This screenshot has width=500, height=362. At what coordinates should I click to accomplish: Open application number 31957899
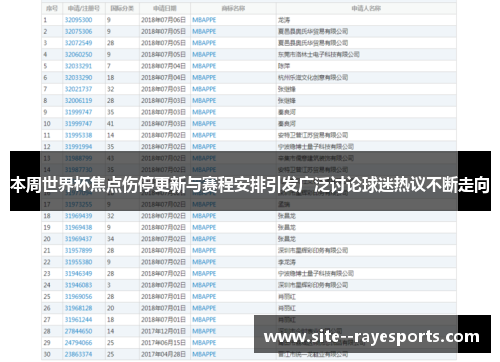click(78, 251)
